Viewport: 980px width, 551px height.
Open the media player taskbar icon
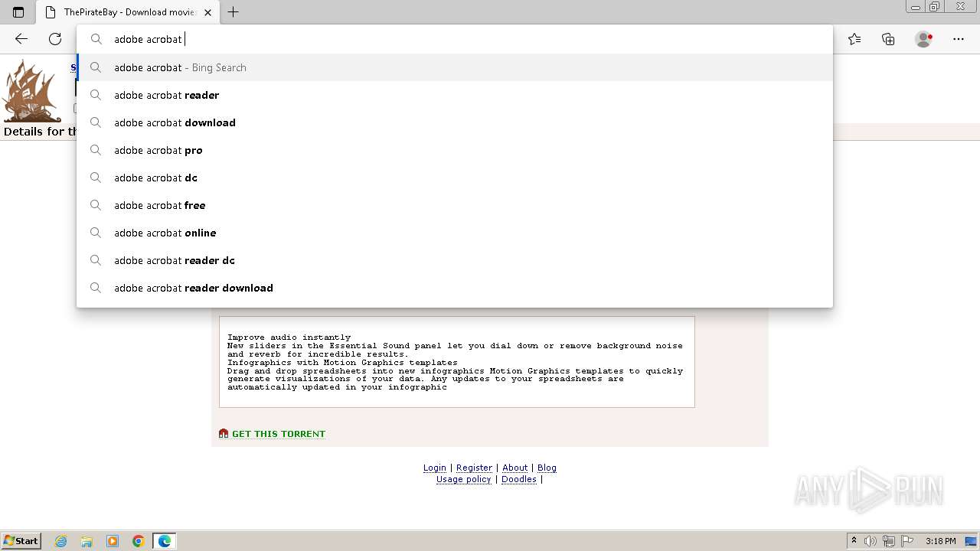(x=113, y=541)
